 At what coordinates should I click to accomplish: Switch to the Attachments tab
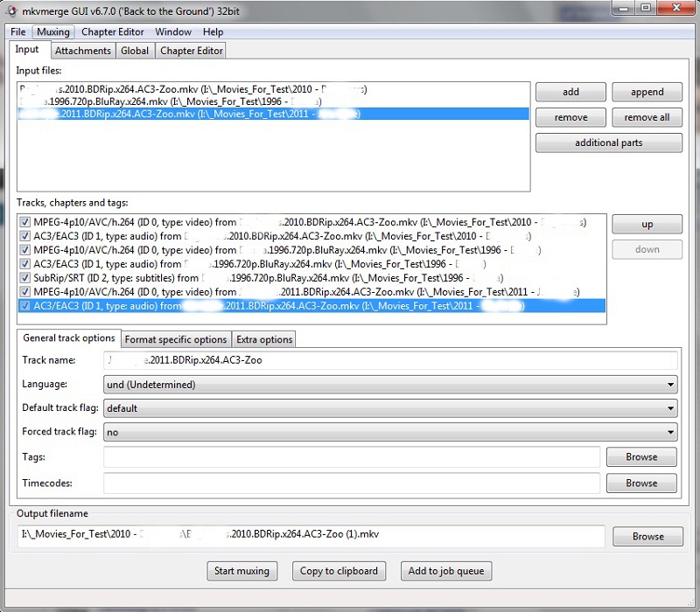click(83, 51)
